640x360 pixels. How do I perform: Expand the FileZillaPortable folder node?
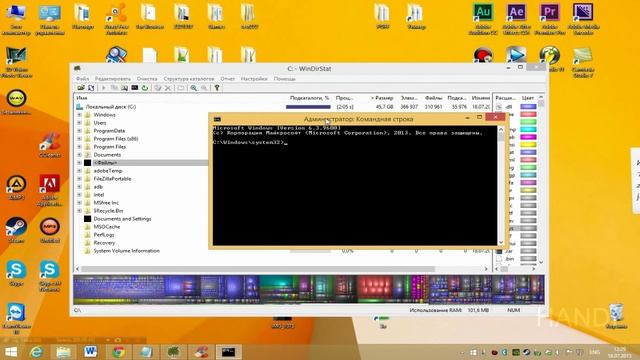tap(79, 179)
